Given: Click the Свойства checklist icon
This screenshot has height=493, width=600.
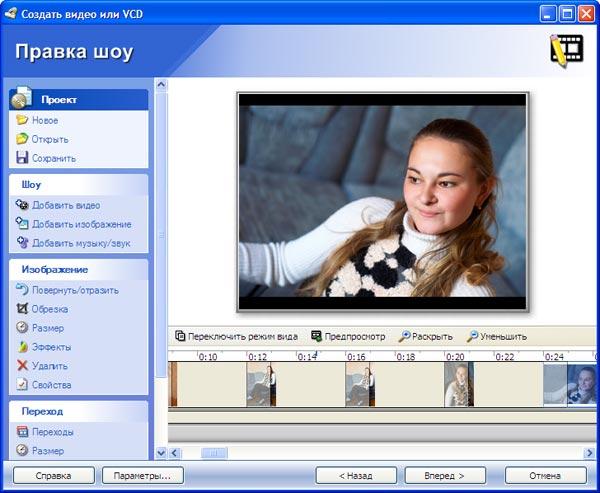Looking at the screenshot, I should (22, 384).
